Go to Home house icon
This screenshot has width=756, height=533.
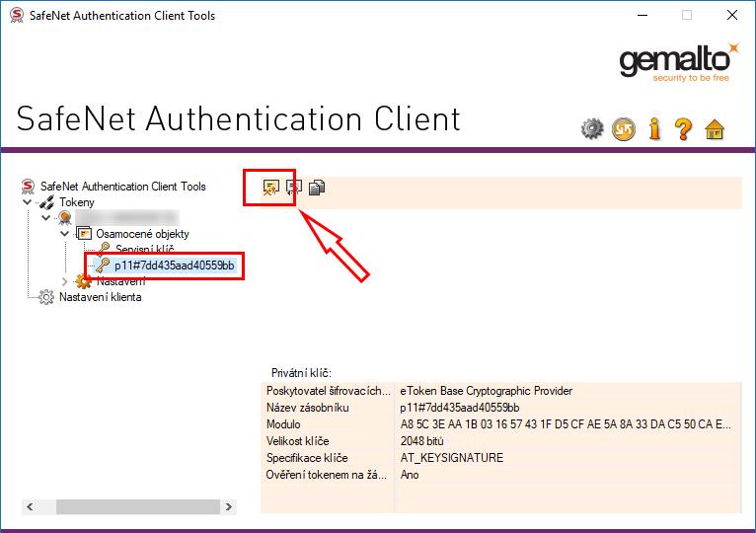(x=715, y=129)
